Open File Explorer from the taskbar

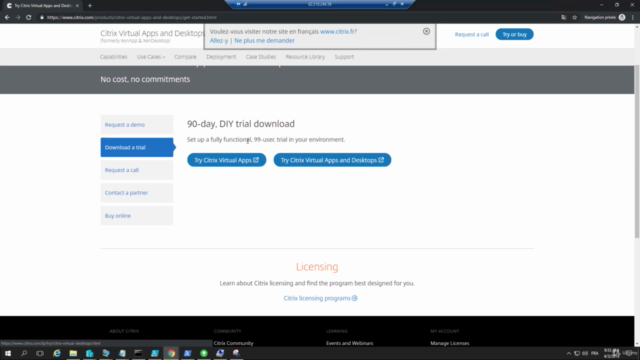pyautogui.click(x=73, y=353)
